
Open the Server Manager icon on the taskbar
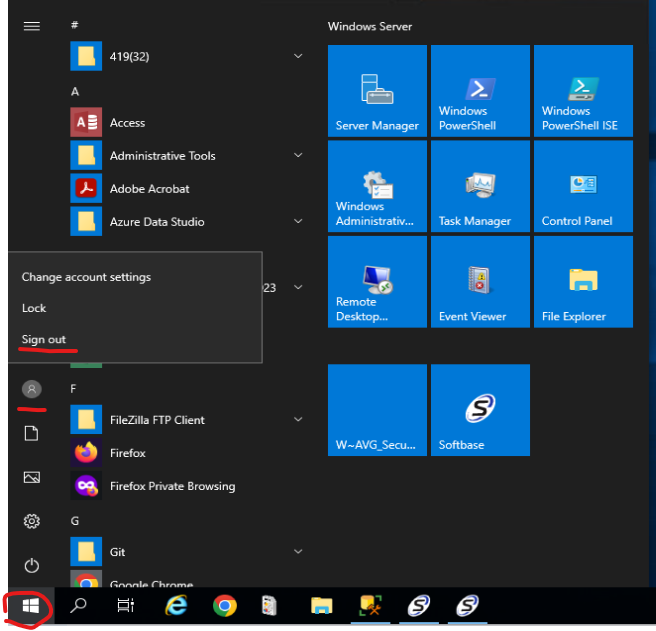tap(269, 605)
